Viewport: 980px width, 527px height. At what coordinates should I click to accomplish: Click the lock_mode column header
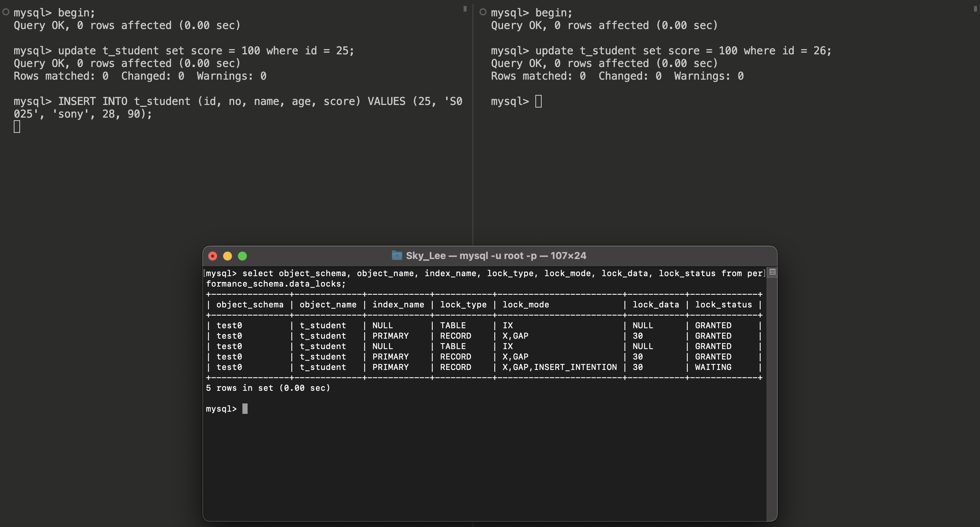click(525, 304)
